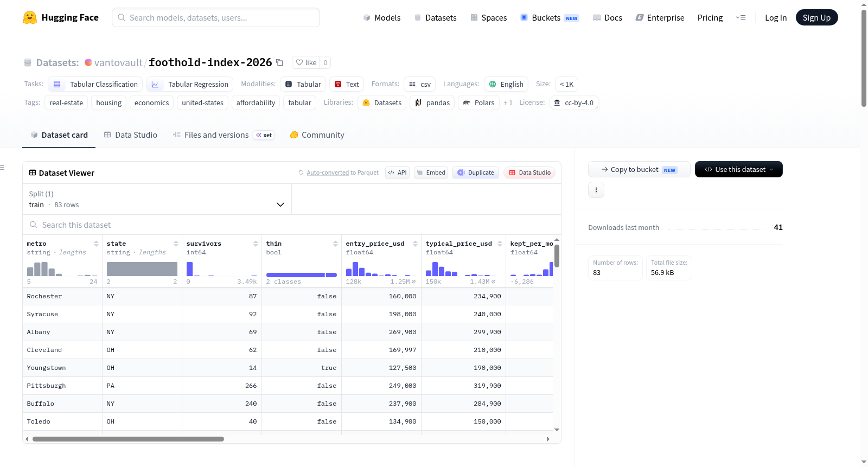Screen dimensions: 868x467
Task: Focus the Search this dataset field
Action: click(292, 225)
